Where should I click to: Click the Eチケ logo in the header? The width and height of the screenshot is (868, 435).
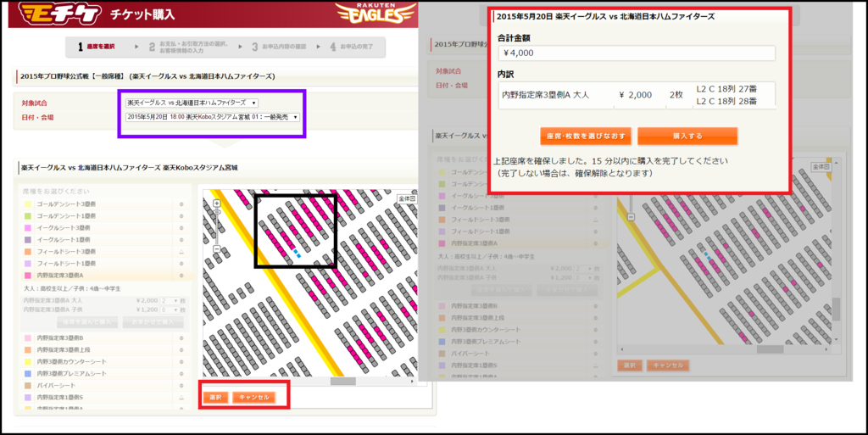pyautogui.click(x=60, y=14)
